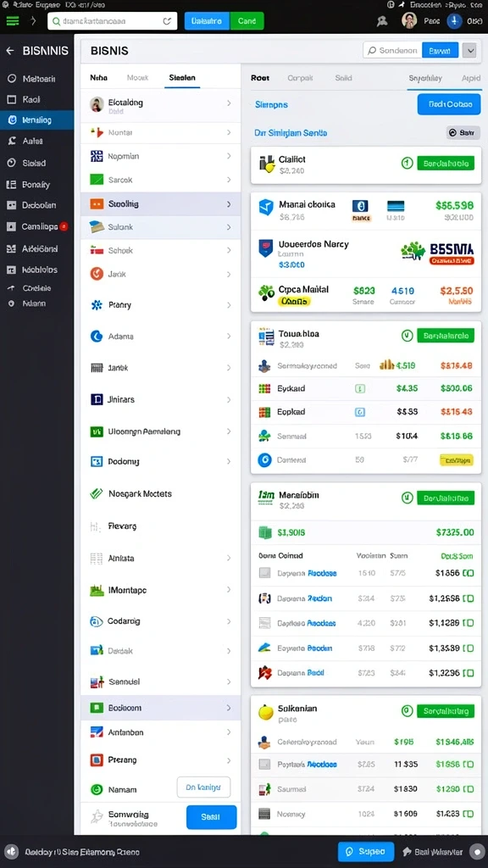Click yellow highlighted tag on Cpca Maiital
488x868 pixels.
pos(294,302)
